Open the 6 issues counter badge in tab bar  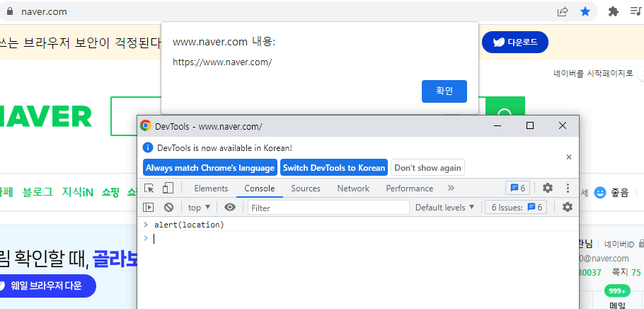[x=517, y=189]
